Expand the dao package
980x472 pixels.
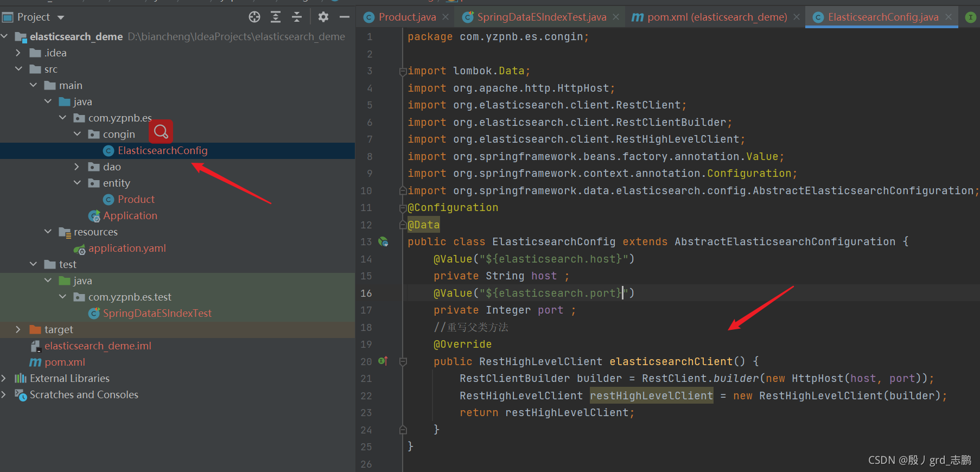coord(77,167)
